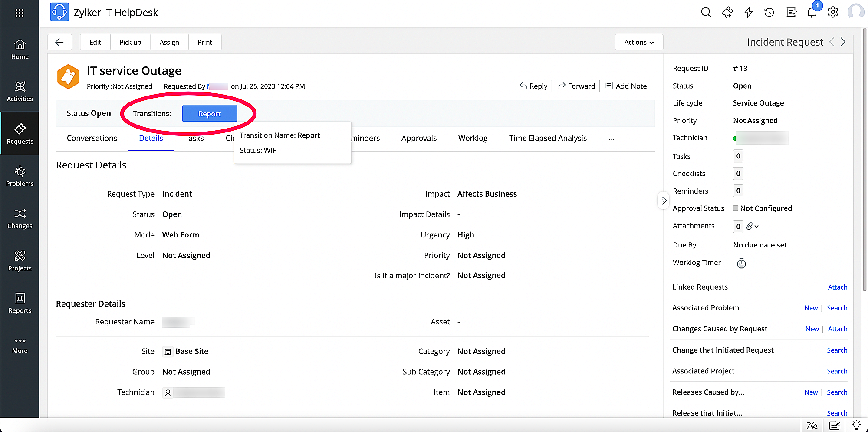
Task: Open the lightning bolt quick actions
Action: point(748,12)
